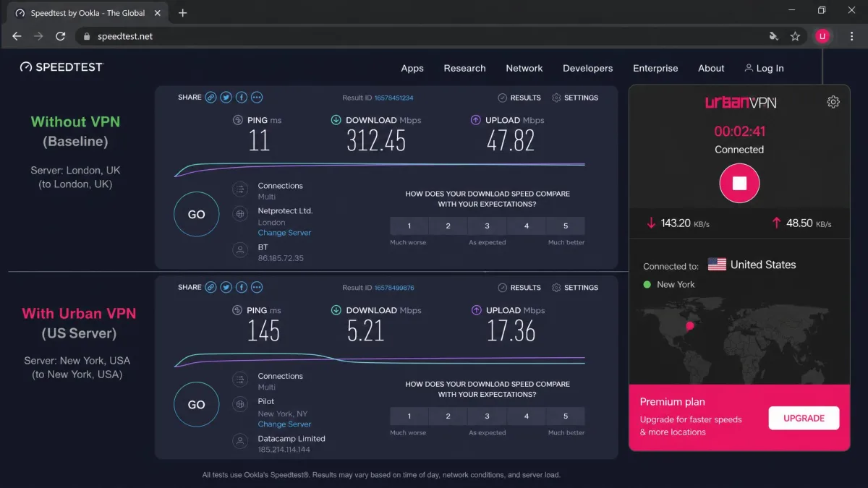Click the Log In link
This screenshot has height=488, width=868.
(x=764, y=68)
